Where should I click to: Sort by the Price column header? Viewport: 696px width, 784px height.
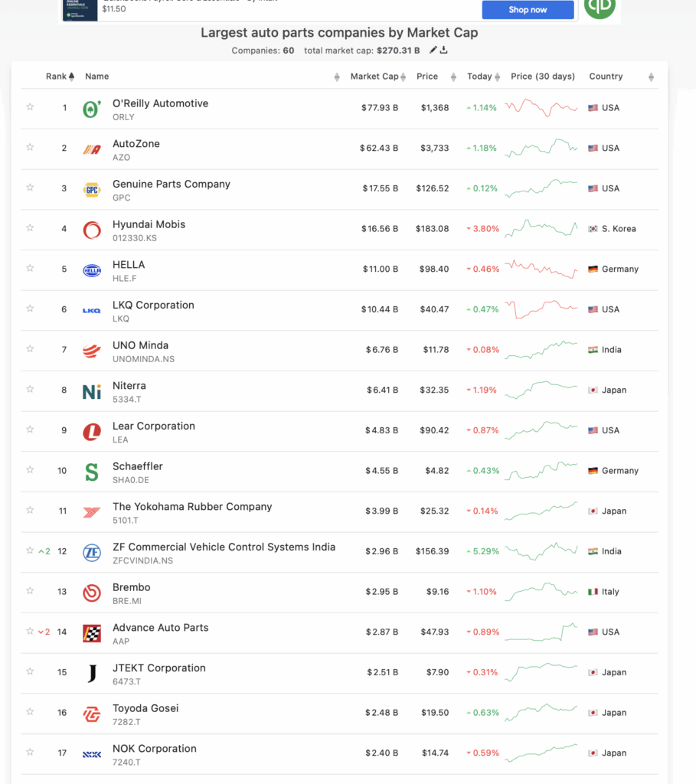[427, 77]
